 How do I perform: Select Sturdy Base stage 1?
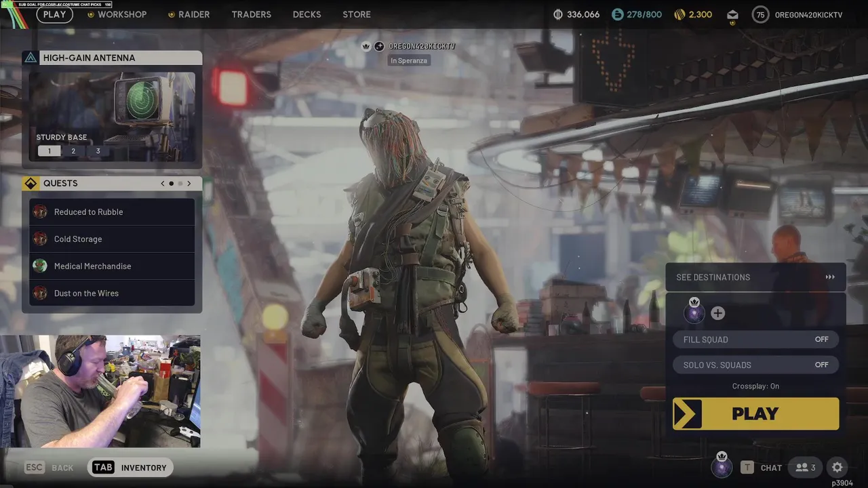[x=49, y=151]
